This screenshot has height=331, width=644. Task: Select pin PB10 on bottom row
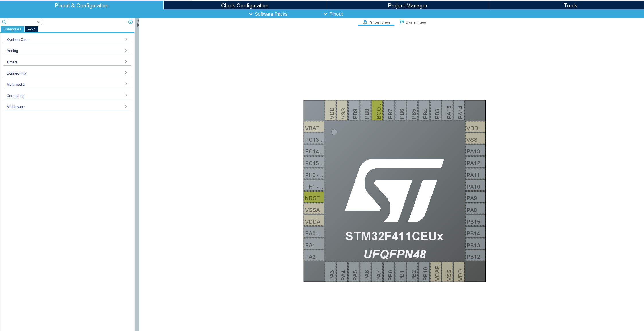(424, 272)
